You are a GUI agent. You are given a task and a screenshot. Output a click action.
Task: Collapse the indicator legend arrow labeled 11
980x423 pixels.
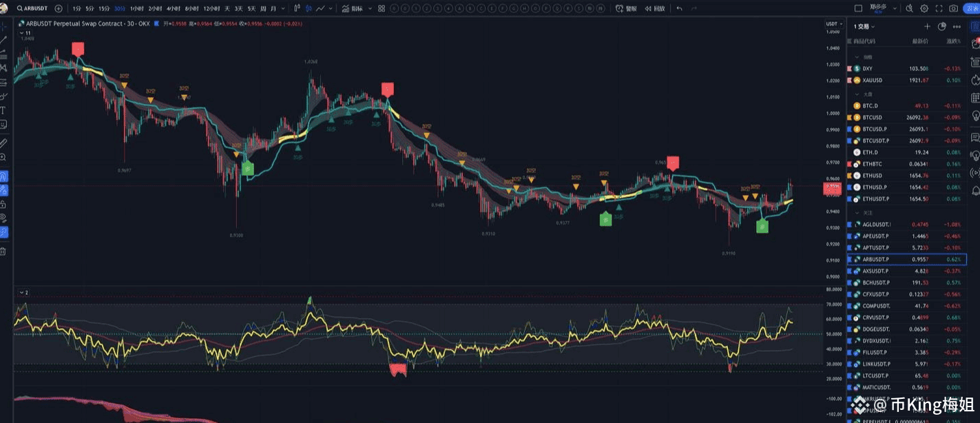click(21, 32)
